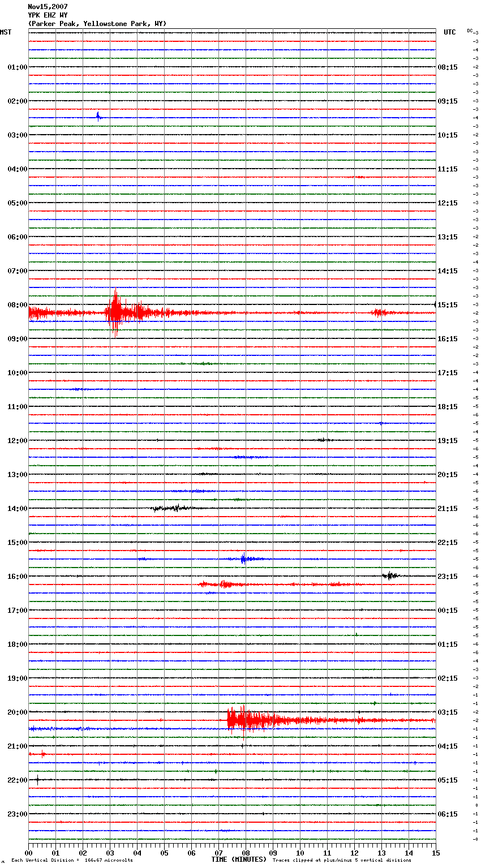481x868 pixels.
Task: Click the 08:15 UTC time label
Action: click(448, 67)
